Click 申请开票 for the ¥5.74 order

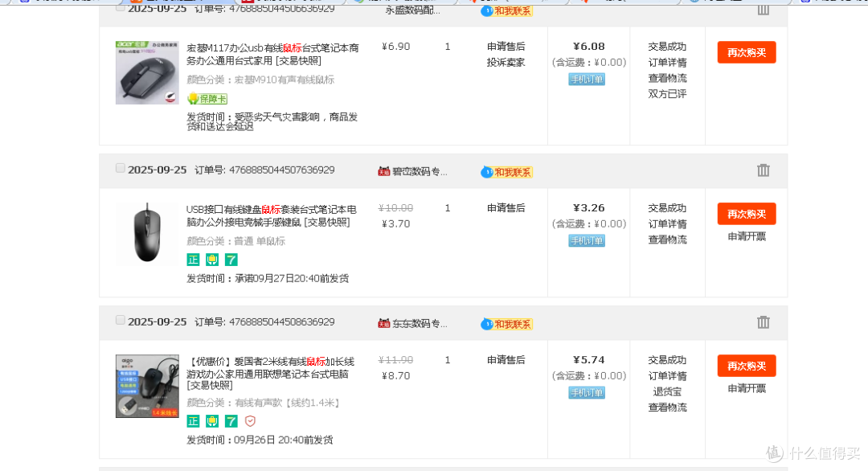click(746, 388)
